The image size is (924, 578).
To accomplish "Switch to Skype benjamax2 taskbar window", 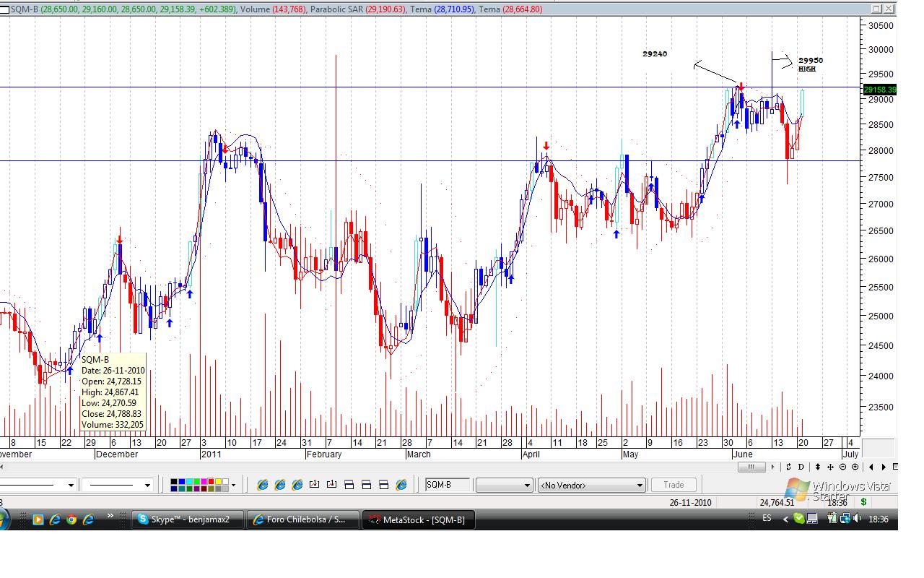I will tap(187, 519).
